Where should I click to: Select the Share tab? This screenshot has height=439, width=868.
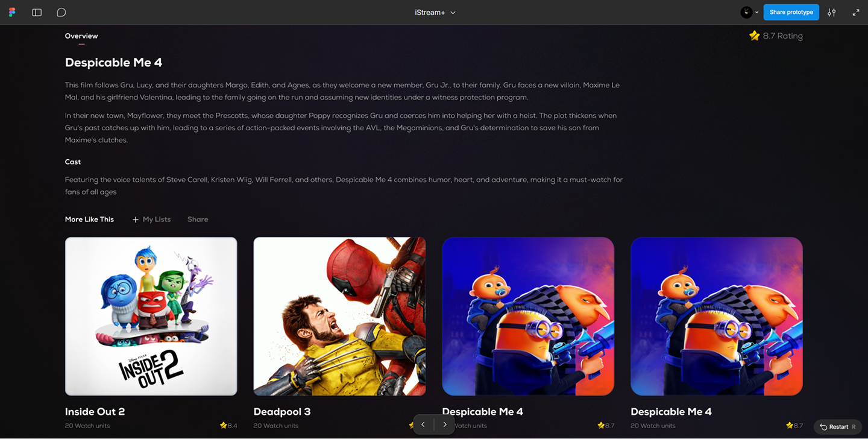click(x=198, y=219)
